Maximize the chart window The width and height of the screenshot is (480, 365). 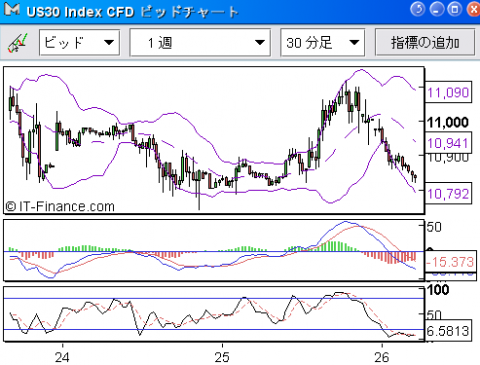[x=454, y=9]
